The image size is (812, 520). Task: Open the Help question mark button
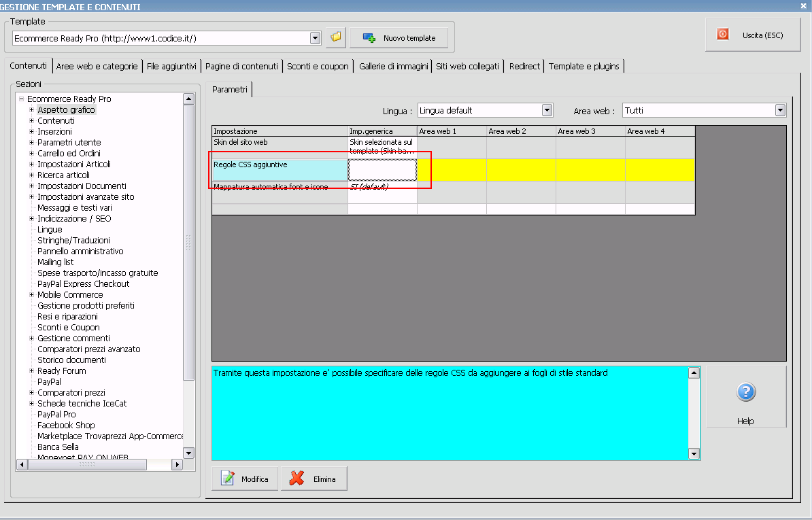[x=746, y=397]
